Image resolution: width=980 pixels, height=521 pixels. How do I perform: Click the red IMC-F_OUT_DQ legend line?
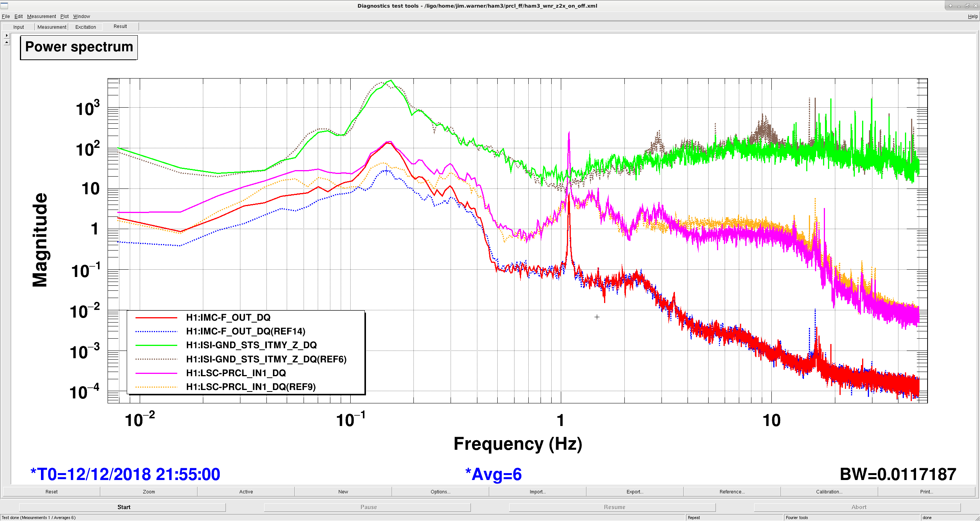(156, 318)
